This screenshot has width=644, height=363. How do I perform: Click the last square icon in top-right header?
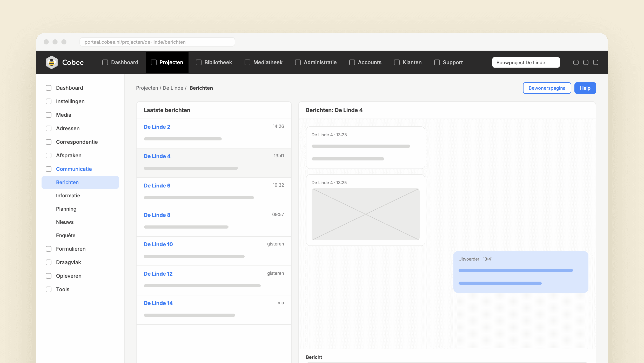click(x=596, y=62)
